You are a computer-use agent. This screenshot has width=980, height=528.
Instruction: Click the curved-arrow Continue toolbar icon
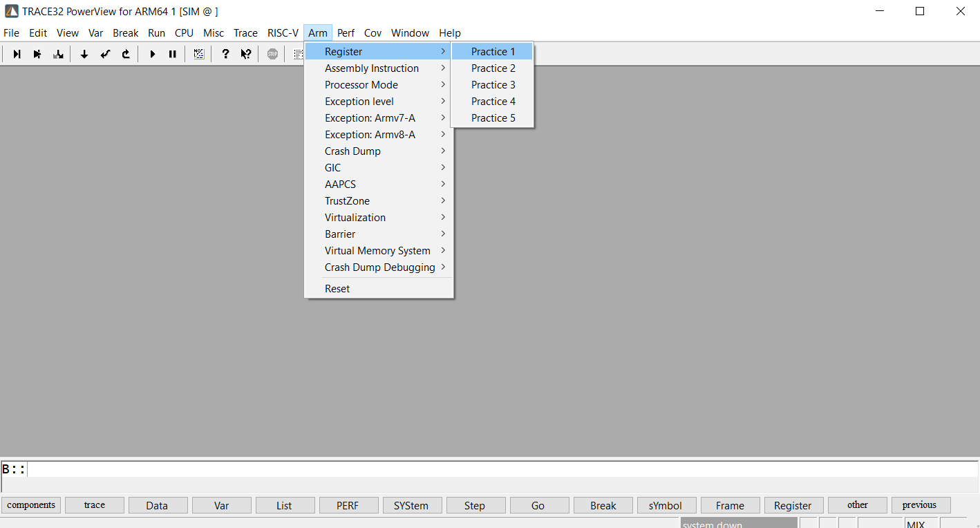pyautogui.click(x=126, y=54)
